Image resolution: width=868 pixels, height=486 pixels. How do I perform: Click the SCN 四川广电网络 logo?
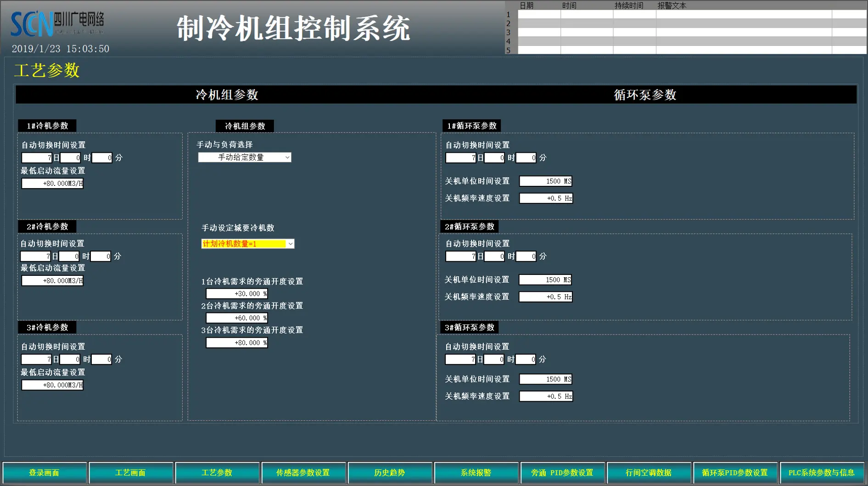point(57,23)
